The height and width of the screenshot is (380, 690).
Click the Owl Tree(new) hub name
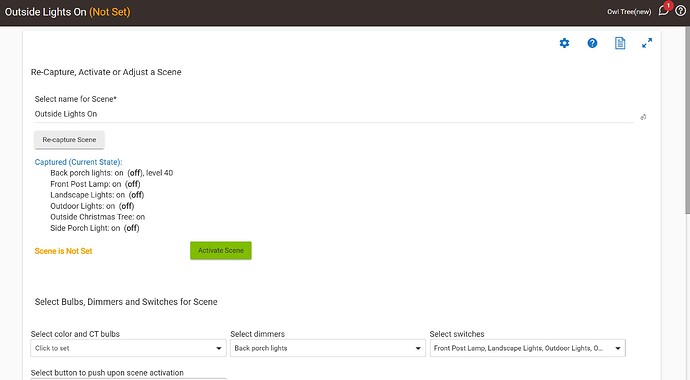[629, 12]
